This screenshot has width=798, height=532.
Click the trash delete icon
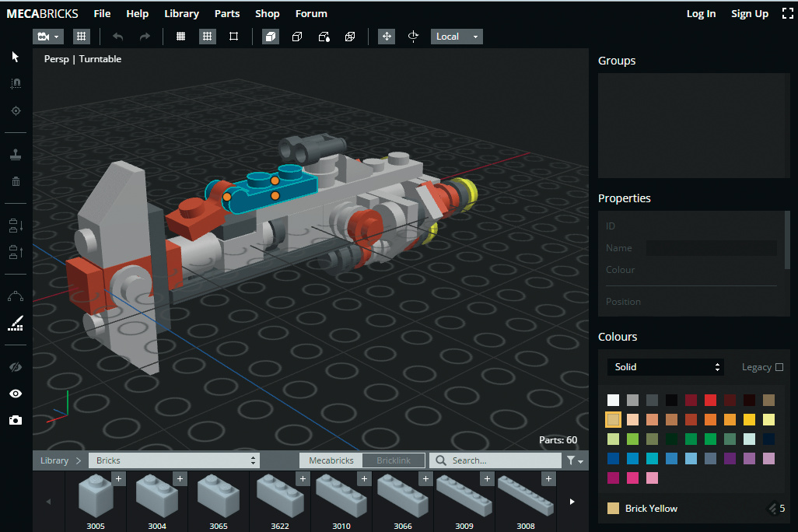pos(15,181)
